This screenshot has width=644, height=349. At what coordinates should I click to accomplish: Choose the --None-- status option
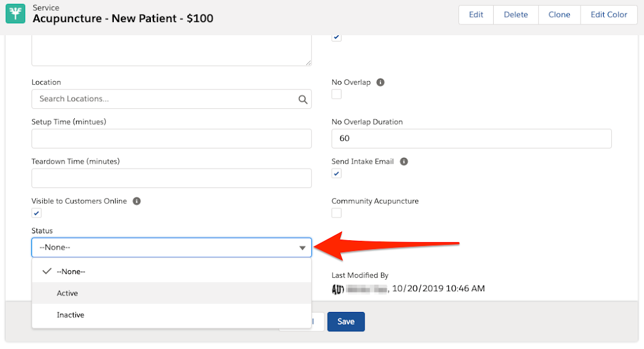pyautogui.click(x=70, y=272)
